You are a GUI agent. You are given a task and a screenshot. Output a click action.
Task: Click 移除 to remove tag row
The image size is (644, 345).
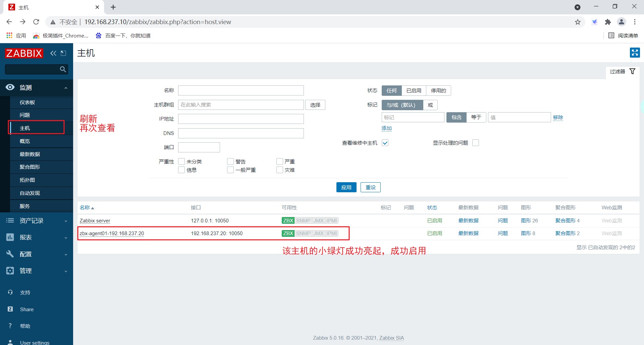pyautogui.click(x=558, y=118)
